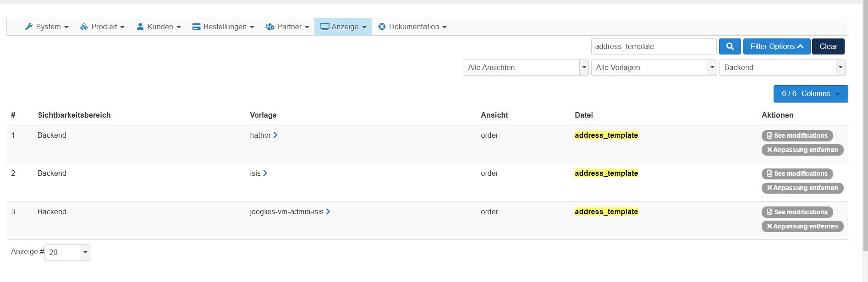
Task: Open the Backend scope dropdown
Action: pos(782,68)
